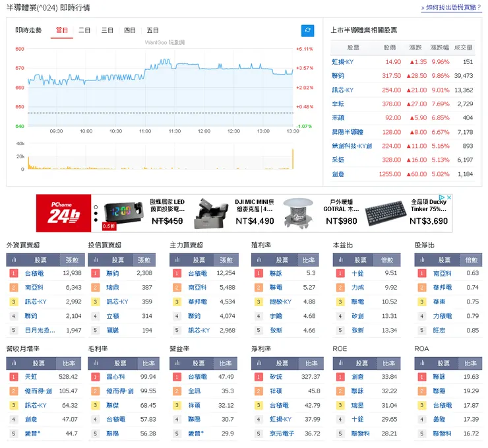Viewport: 488px width, 448px height.
Task: Close the PChome ad with X icon
Action: click(x=449, y=197)
